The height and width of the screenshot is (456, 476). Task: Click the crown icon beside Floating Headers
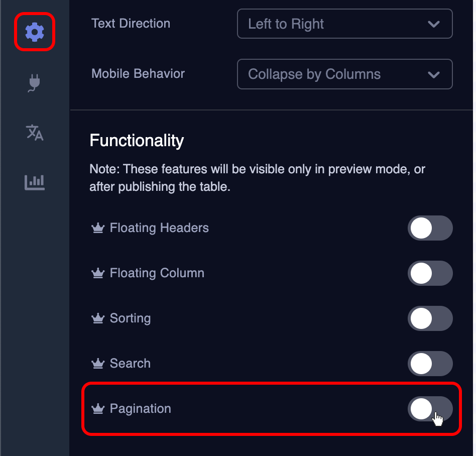click(97, 229)
